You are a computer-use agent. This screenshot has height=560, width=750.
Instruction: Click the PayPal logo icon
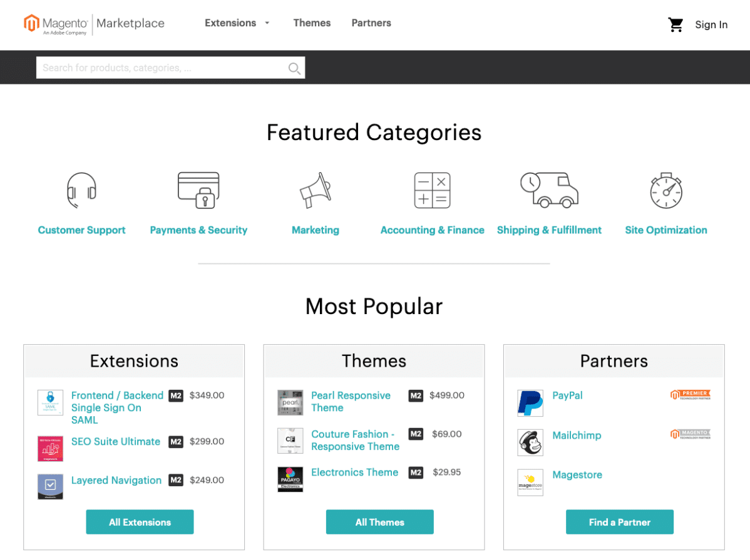(530, 403)
